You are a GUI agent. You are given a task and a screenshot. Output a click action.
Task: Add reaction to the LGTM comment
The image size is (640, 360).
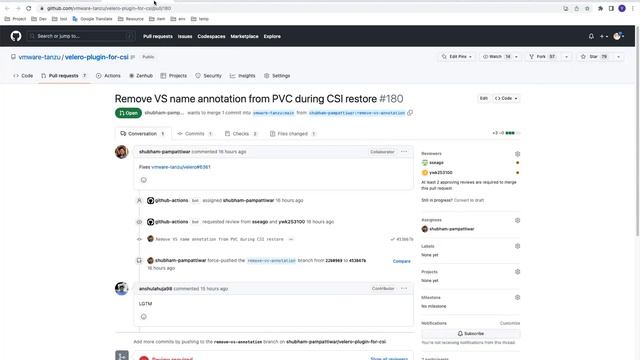(x=144, y=317)
